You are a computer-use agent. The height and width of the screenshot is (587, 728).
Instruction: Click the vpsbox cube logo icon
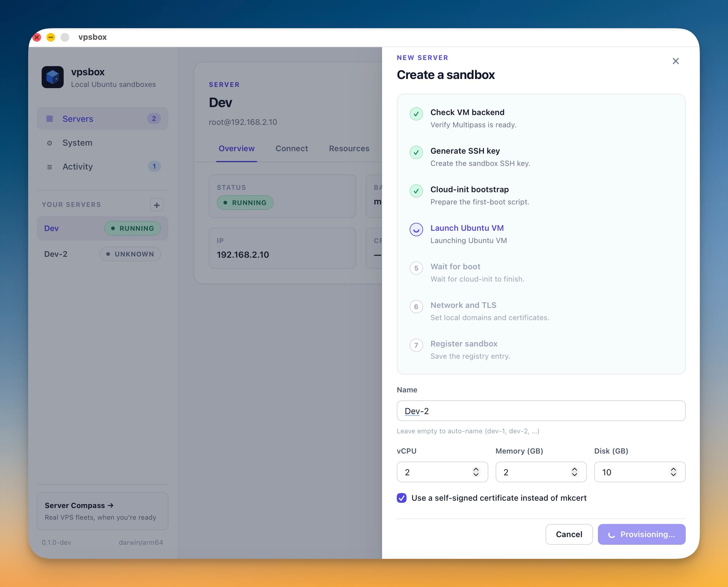(x=52, y=77)
